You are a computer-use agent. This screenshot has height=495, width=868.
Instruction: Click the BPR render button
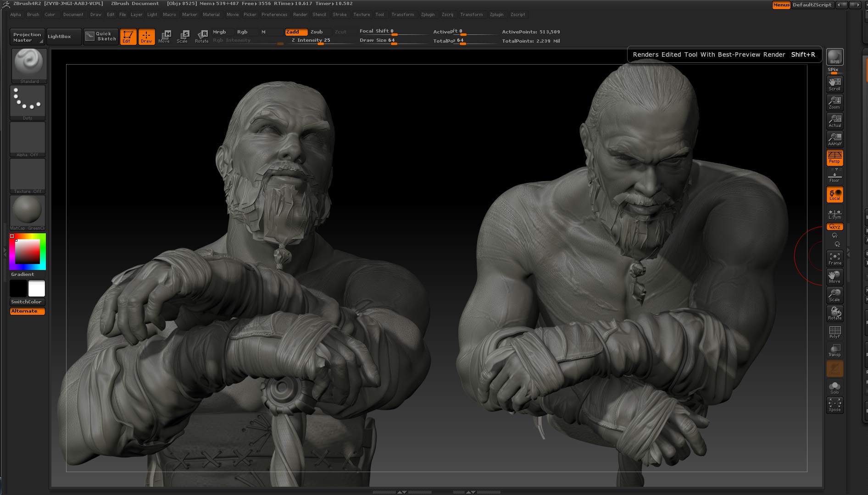[x=835, y=57]
